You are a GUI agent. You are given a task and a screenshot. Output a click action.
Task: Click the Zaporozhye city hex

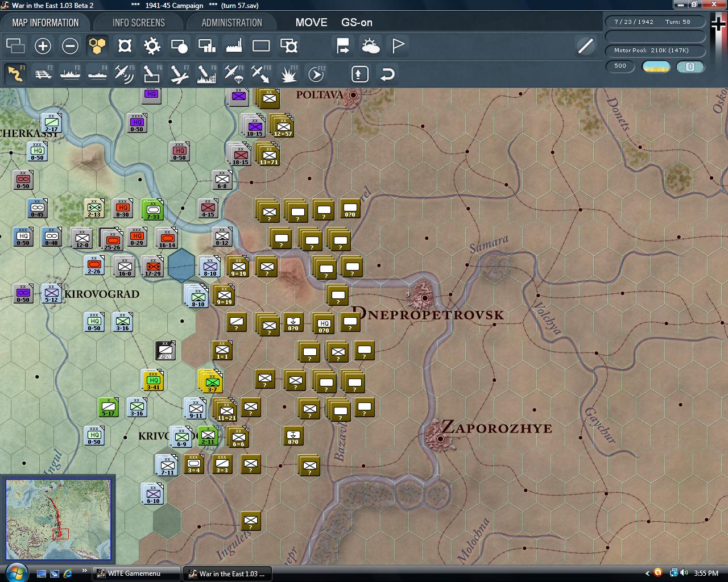(440, 438)
